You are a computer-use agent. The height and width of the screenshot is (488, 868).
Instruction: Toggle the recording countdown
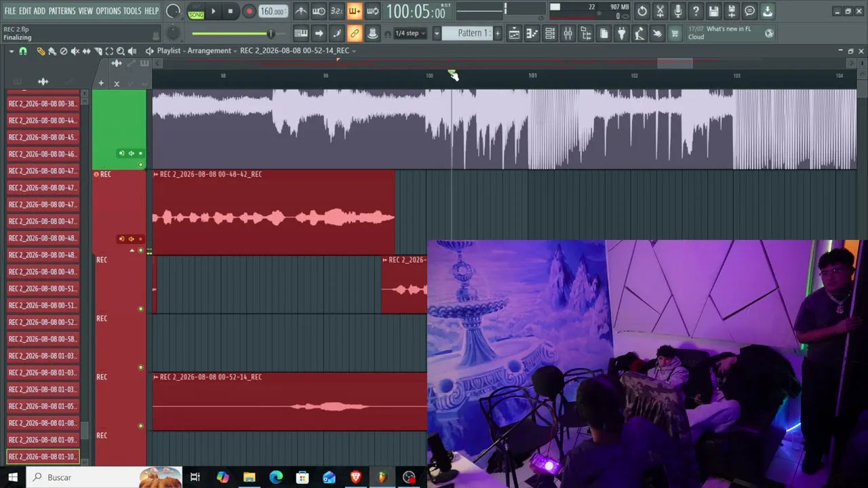coord(336,11)
